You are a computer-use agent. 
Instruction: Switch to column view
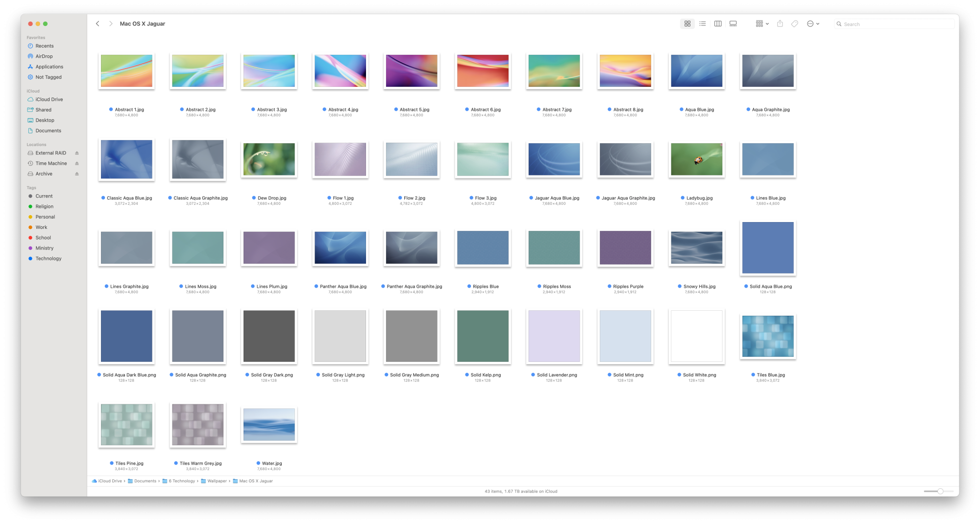[718, 24]
